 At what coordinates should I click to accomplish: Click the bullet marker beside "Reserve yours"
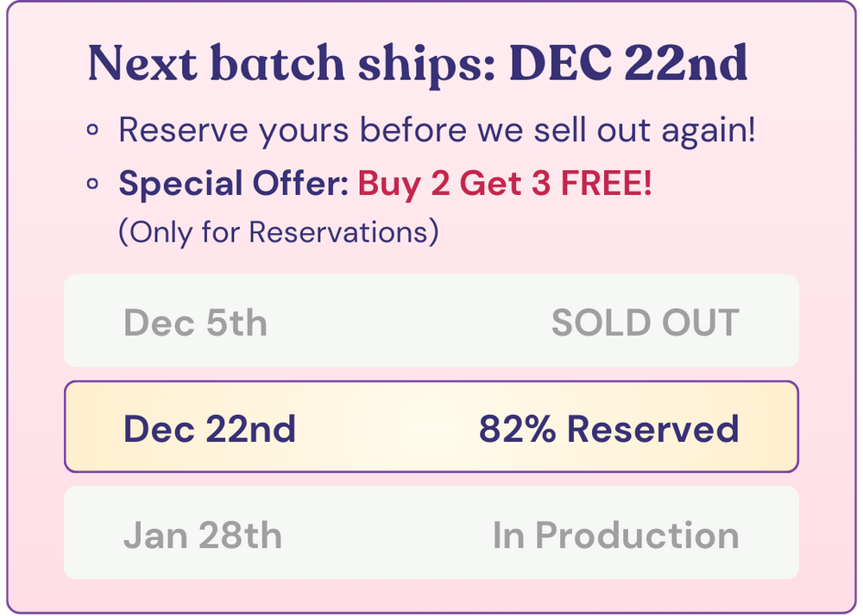pyautogui.click(x=92, y=132)
